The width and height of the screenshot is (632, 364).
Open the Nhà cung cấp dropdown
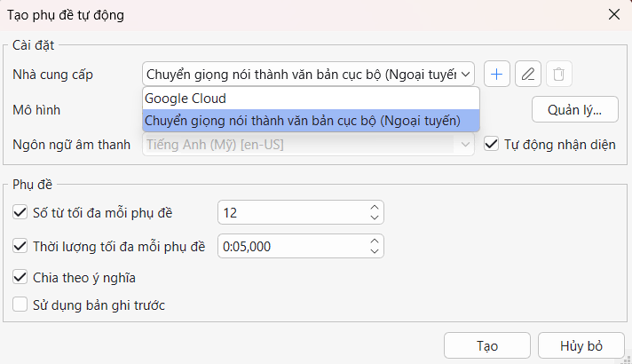pos(308,75)
